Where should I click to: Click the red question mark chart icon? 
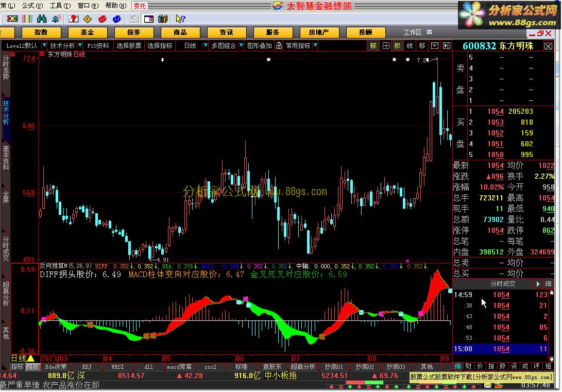[73, 19]
